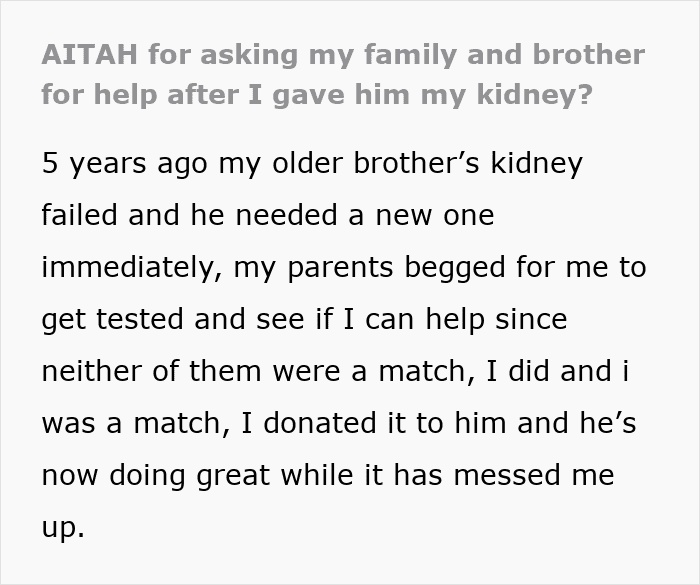Click the word "failed" in the paragraph

(x=79, y=215)
